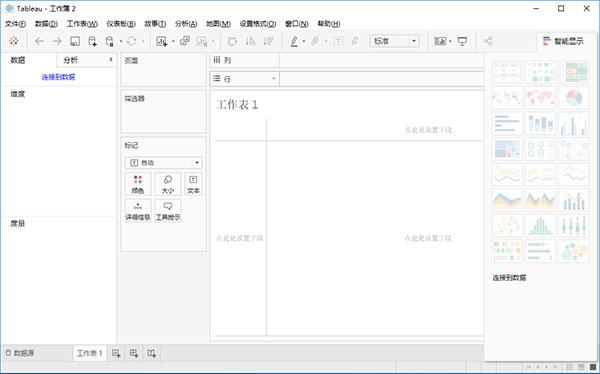Open the 仪表板(B) menu
The image size is (600, 374).
[121, 24]
